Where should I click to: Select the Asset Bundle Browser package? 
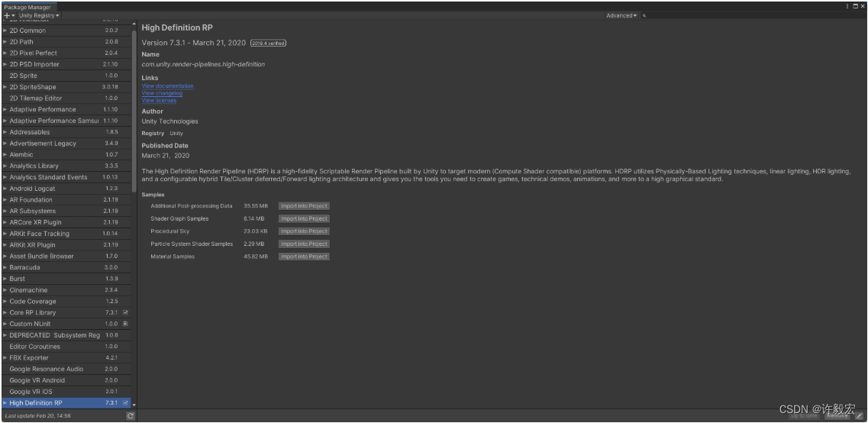pos(66,257)
